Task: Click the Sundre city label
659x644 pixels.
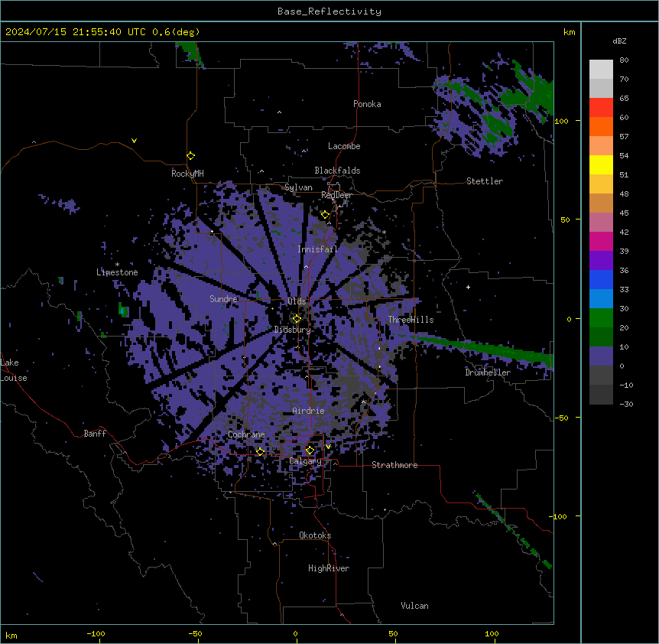Action: coord(223,299)
